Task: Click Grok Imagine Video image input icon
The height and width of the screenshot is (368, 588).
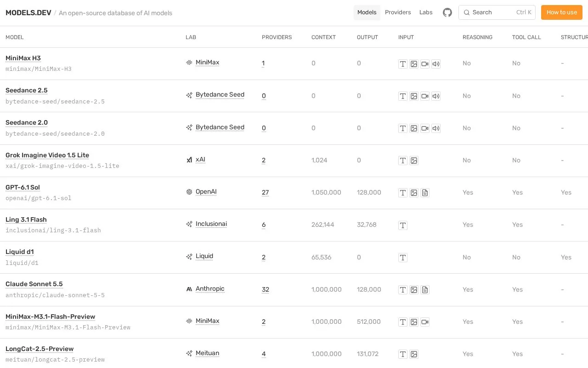Action: pyautogui.click(x=414, y=161)
